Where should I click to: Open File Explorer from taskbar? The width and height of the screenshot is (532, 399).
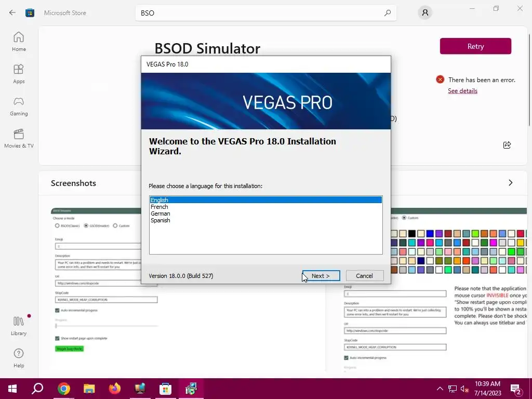click(x=89, y=389)
